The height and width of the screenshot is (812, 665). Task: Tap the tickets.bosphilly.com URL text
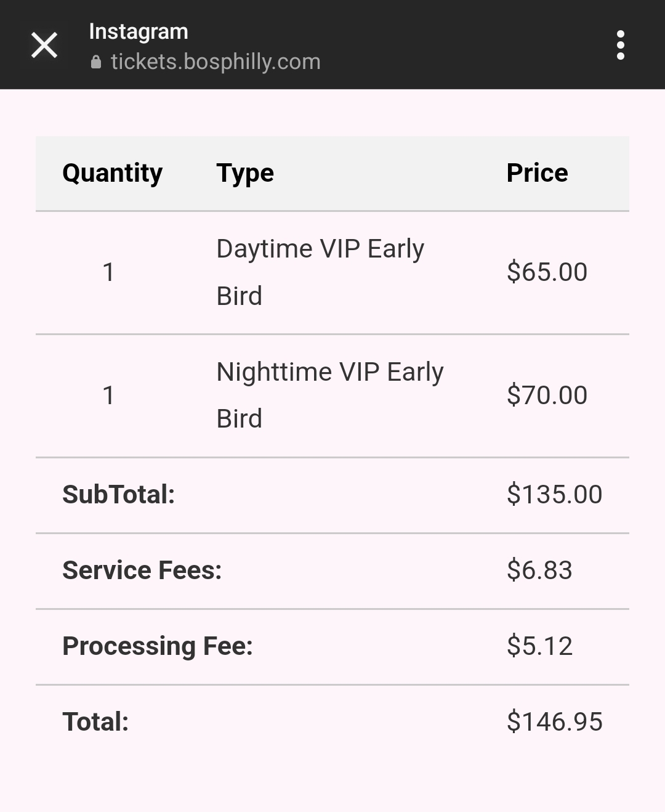(x=216, y=62)
